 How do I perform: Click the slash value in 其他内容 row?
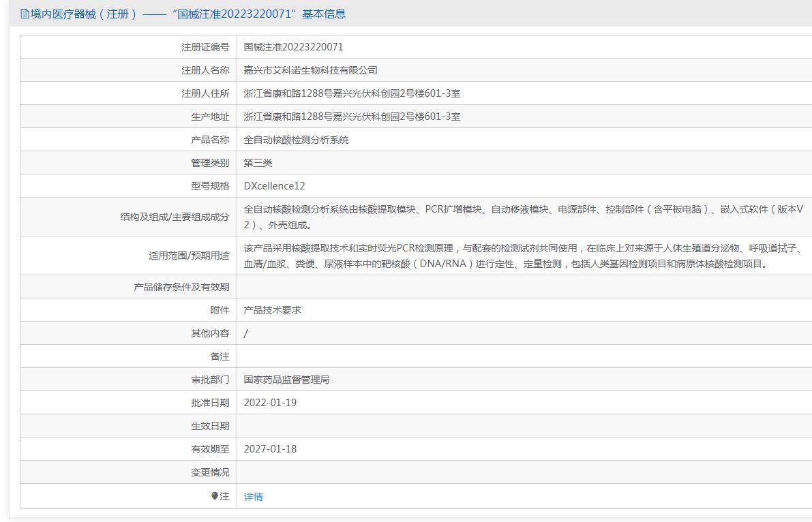pos(246,333)
